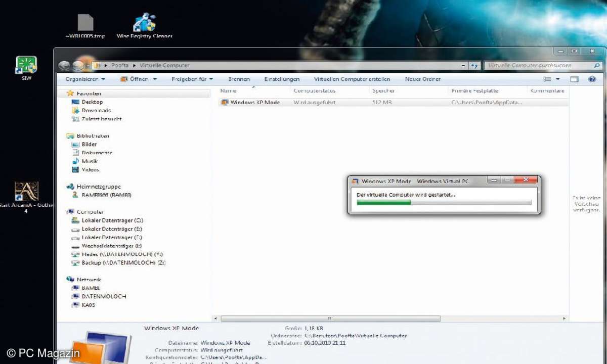Viewport: 607px width, 364px height.
Task: Open the Organisieren menu
Action: click(x=85, y=79)
